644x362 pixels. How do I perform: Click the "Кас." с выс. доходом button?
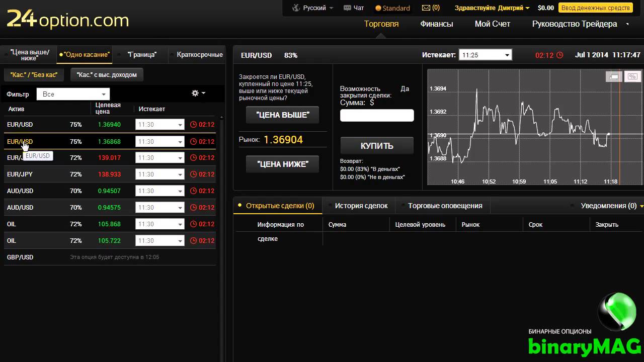107,75
